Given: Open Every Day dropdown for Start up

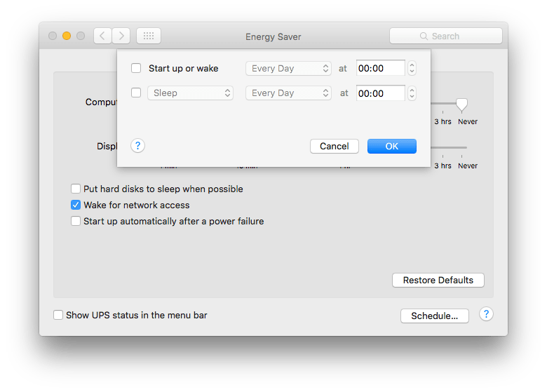Looking at the screenshot, I should pyautogui.click(x=288, y=69).
